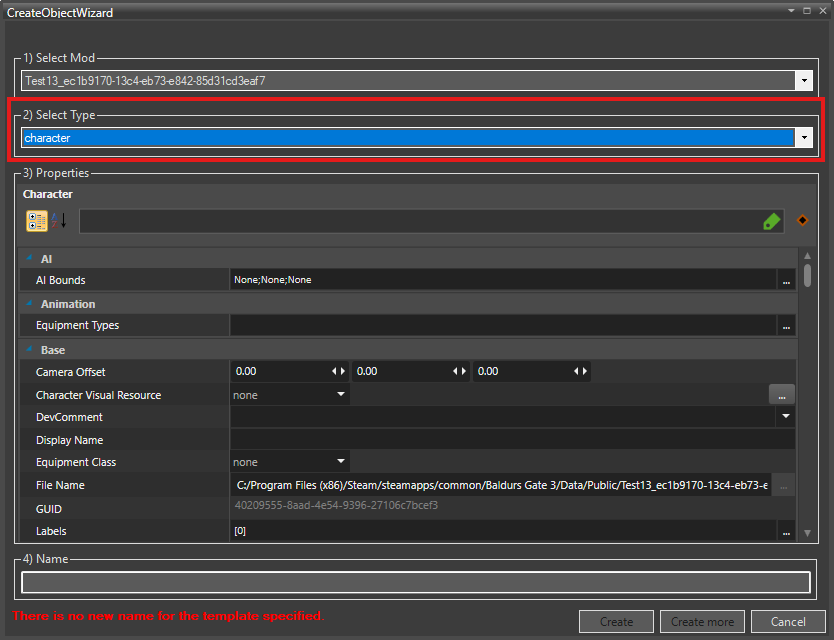Click the AI Bounds value field
Image resolution: width=834 pixels, height=640 pixels.
[x=503, y=280]
